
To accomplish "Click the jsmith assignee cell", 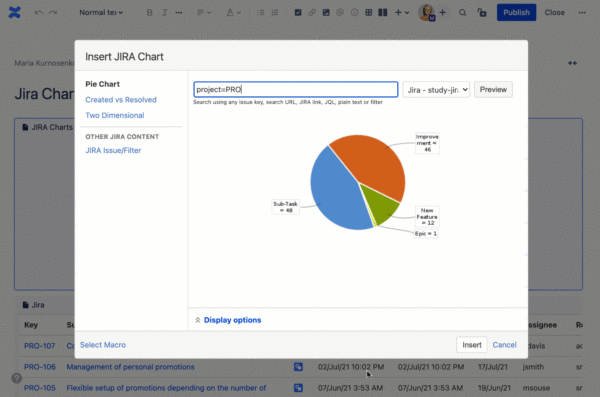I will pyautogui.click(x=533, y=367).
